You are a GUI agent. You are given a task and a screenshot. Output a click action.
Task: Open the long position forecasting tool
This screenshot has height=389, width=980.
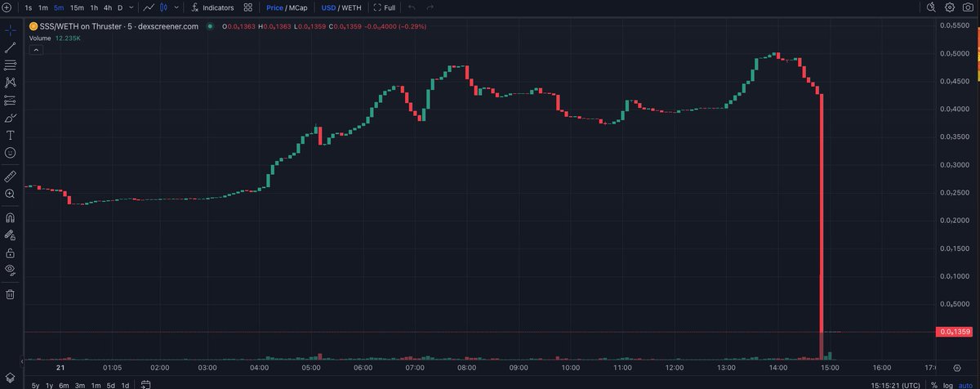tap(10, 101)
